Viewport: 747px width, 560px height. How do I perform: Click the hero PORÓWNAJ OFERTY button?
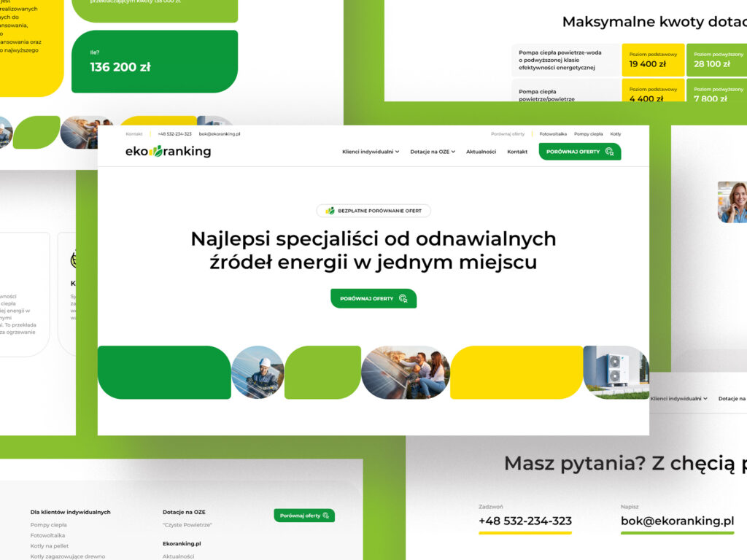click(x=373, y=298)
